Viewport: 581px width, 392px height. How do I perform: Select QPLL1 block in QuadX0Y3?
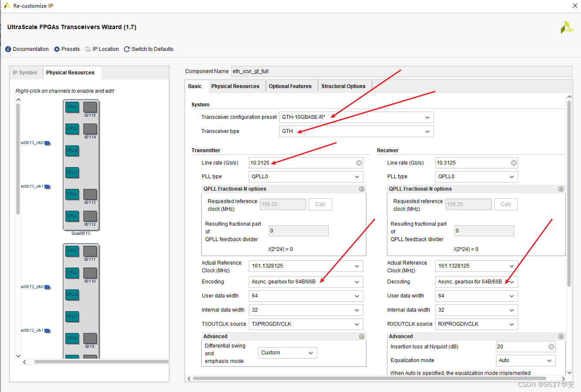72,172
